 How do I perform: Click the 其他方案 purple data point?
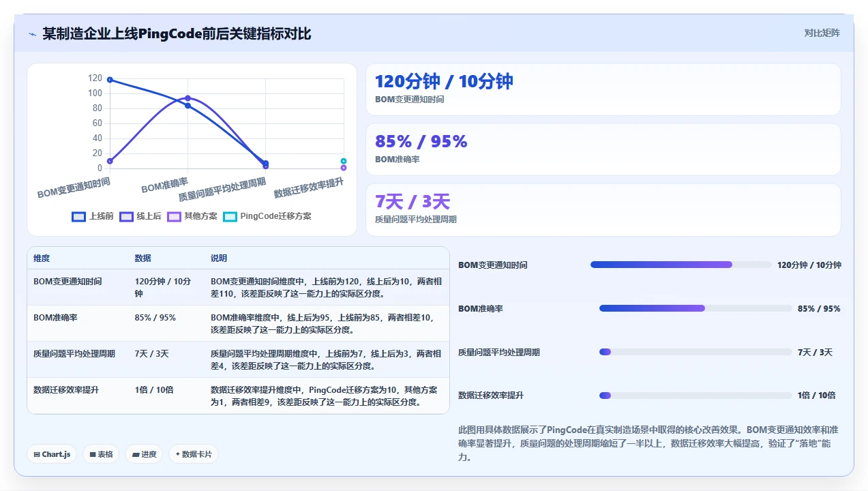tap(344, 168)
